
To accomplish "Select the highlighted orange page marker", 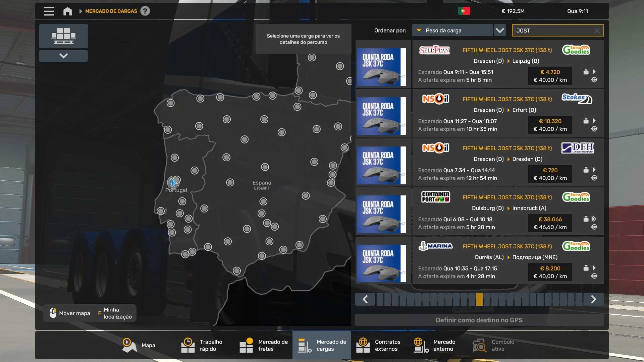I will pyautogui.click(x=479, y=299).
